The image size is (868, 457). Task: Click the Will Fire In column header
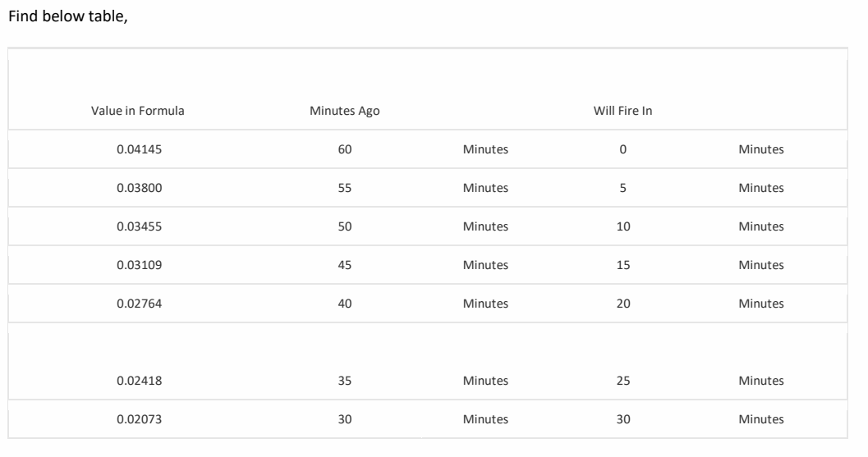pyautogui.click(x=622, y=111)
